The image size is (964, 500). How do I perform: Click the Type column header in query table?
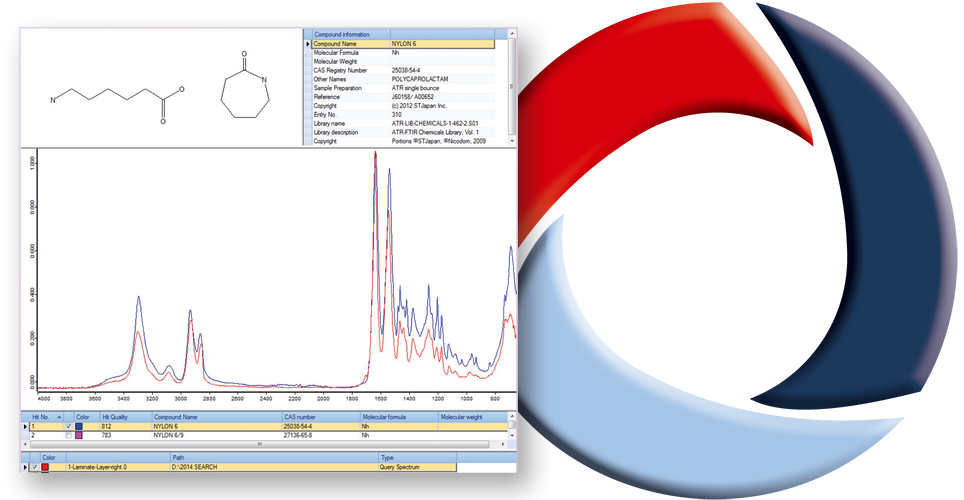click(x=417, y=458)
